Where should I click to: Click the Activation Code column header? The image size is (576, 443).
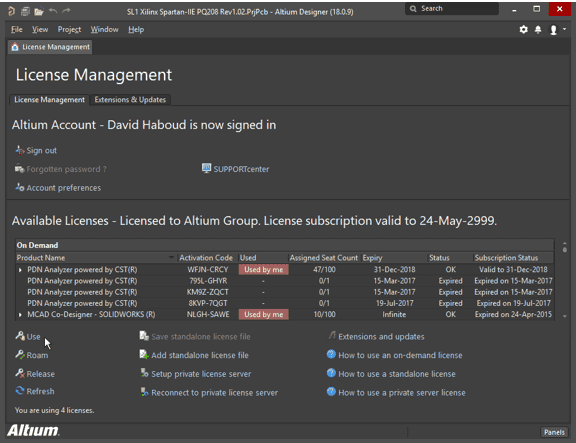pyautogui.click(x=206, y=258)
